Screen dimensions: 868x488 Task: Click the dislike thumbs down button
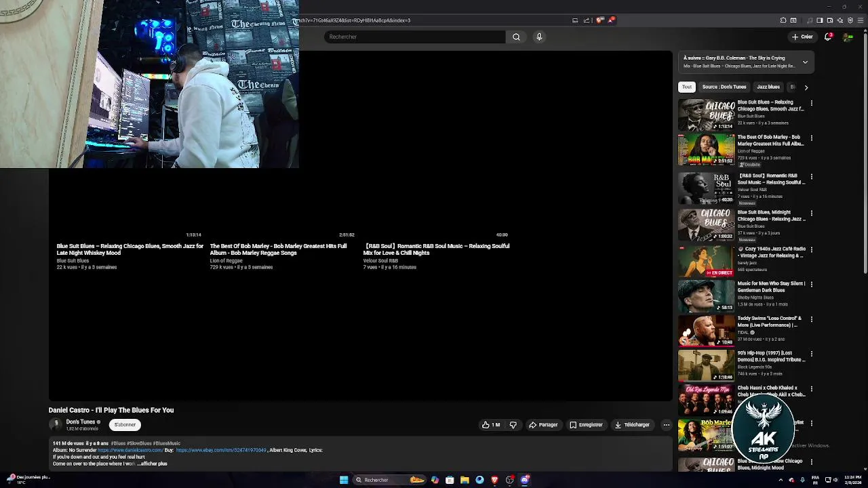(x=513, y=425)
